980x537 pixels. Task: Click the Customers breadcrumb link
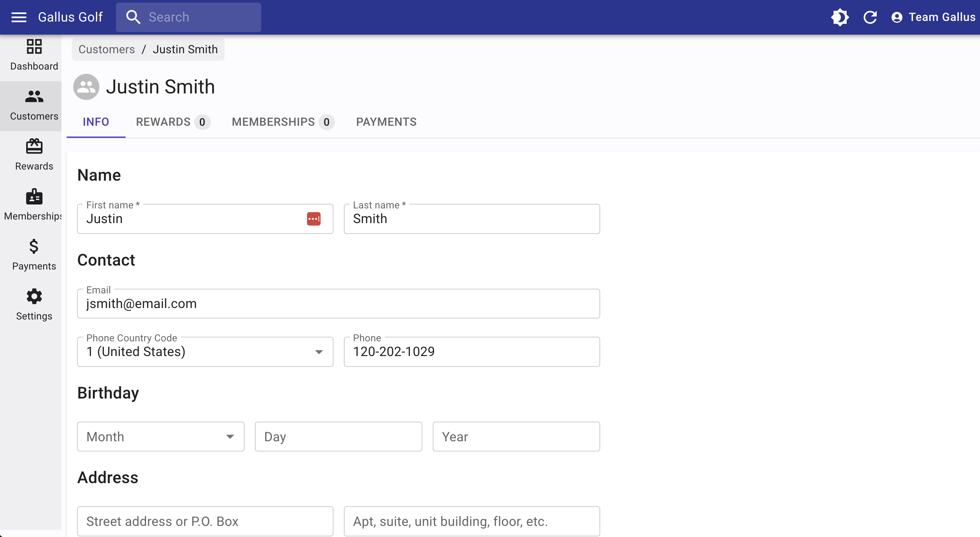[107, 49]
